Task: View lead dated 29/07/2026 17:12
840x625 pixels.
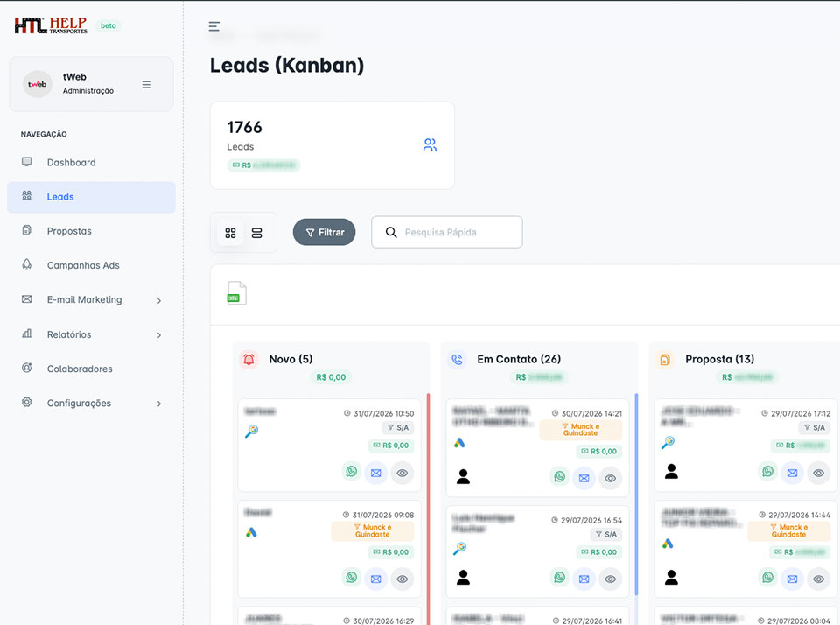Action: tap(819, 473)
